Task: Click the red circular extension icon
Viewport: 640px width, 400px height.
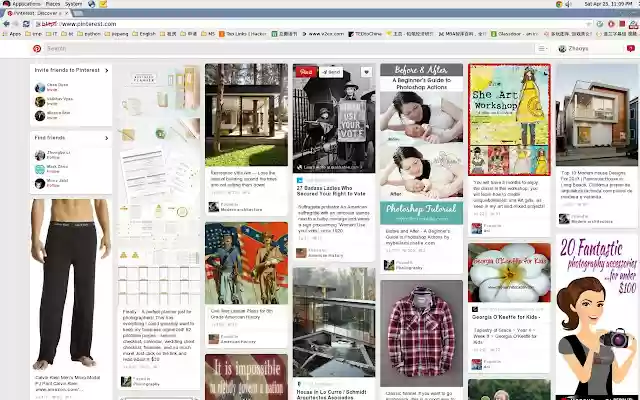Action: tap(611, 24)
